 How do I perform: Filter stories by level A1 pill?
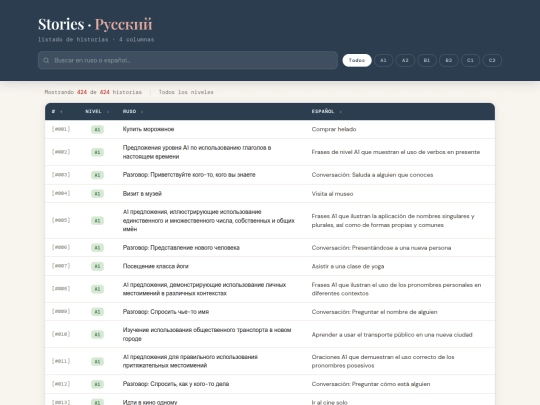383,60
